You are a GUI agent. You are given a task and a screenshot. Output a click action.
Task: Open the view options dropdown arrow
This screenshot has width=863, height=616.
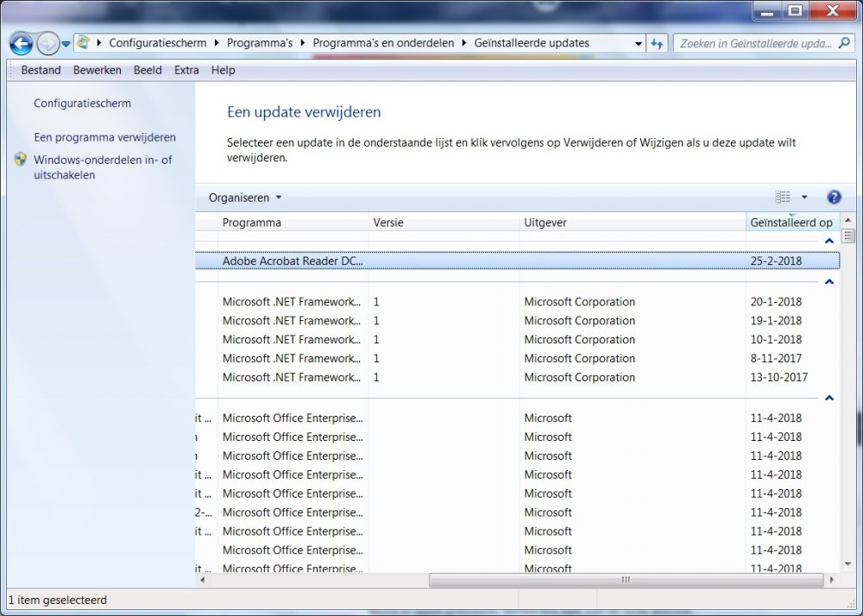tap(804, 198)
